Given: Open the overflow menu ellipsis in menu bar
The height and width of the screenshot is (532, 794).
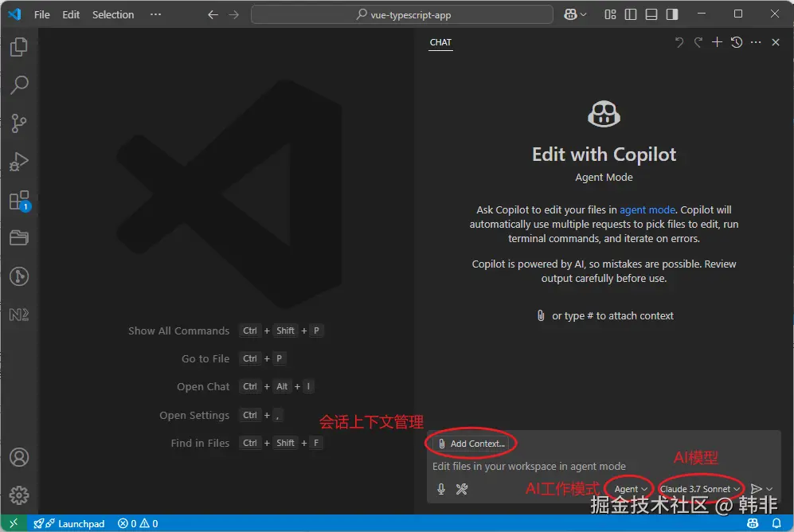Looking at the screenshot, I should 155,14.
